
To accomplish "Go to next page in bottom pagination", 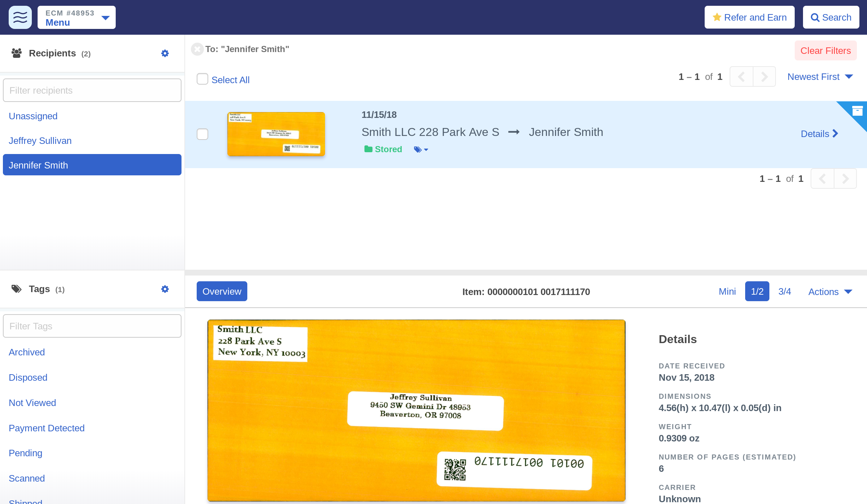I will 845,179.
